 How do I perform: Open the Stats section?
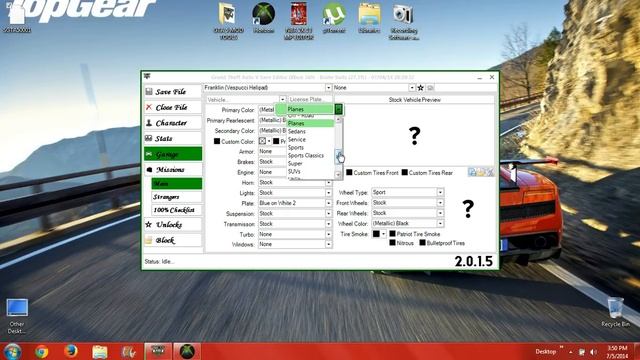pos(173,138)
